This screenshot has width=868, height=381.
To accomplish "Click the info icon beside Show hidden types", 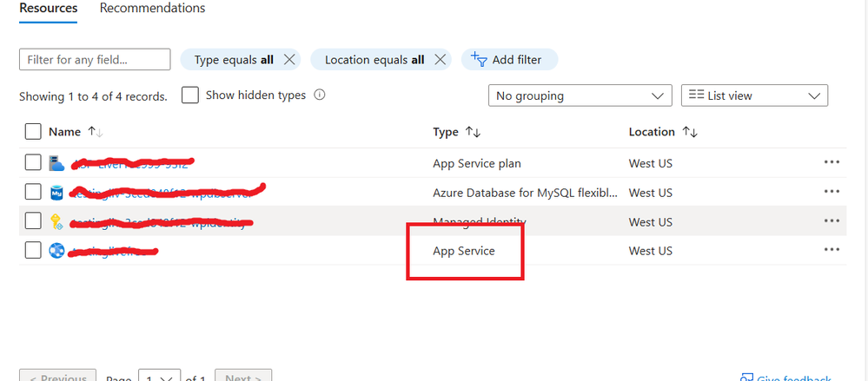I will coord(320,95).
